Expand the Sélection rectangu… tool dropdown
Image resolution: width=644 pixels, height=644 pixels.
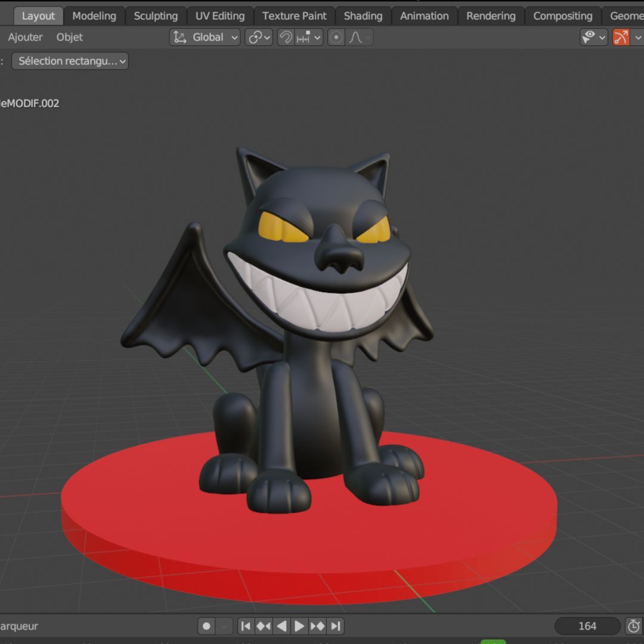tap(70, 61)
